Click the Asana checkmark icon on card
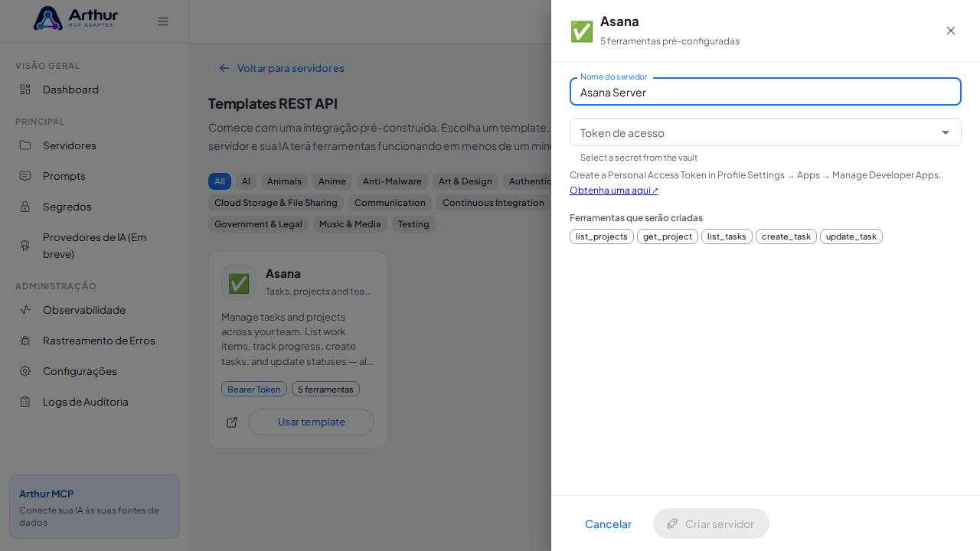Viewport: 980px width, 551px height. click(x=239, y=283)
